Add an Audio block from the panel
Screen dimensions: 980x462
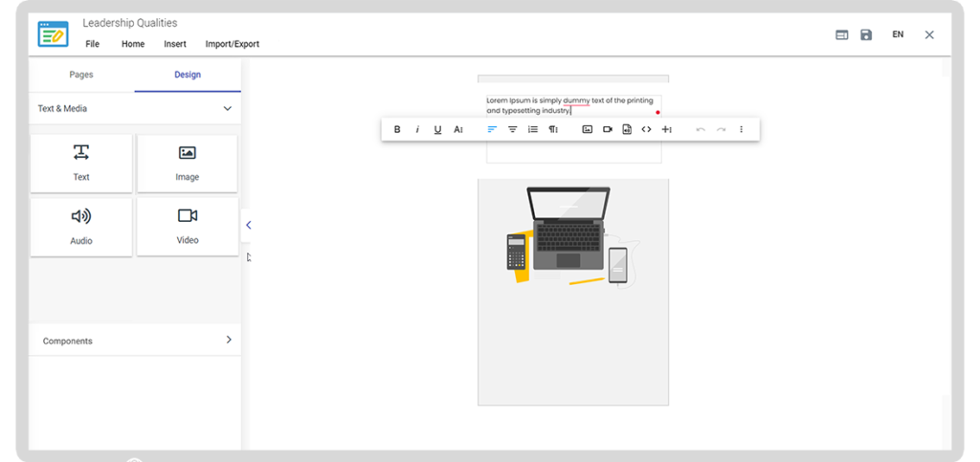pyautogui.click(x=81, y=227)
